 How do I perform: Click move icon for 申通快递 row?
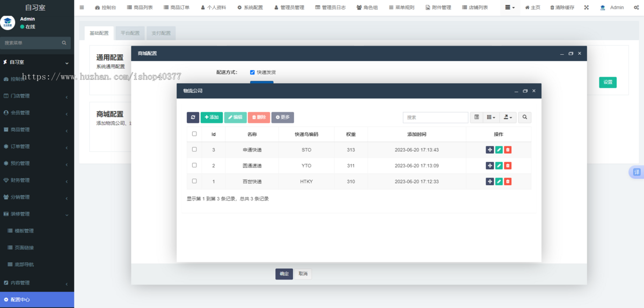489,150
